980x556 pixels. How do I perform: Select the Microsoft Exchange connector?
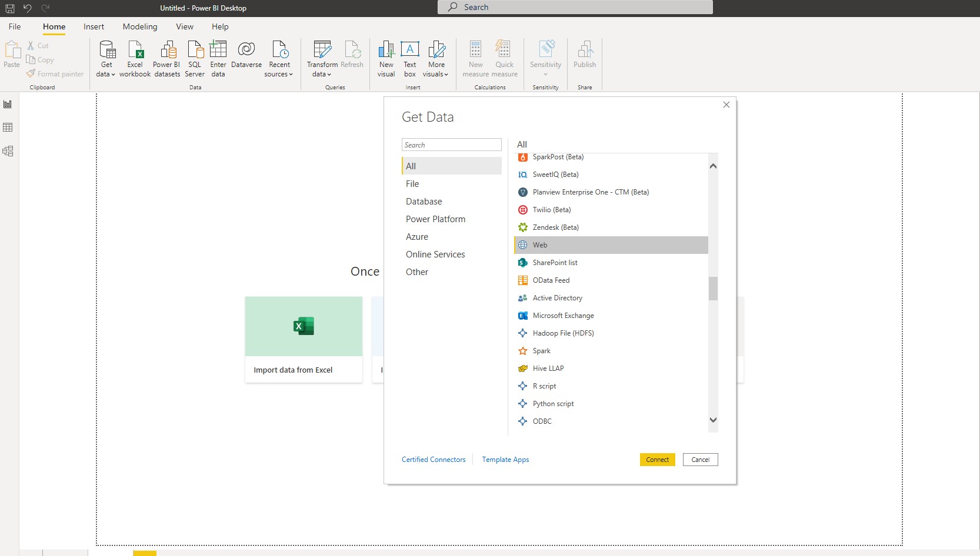[611, 316]
